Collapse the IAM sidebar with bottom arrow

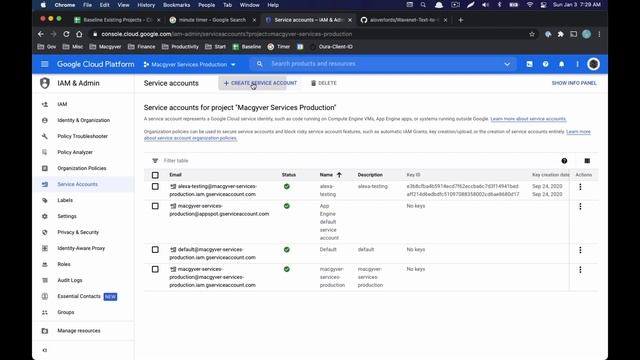click(45, 350)
